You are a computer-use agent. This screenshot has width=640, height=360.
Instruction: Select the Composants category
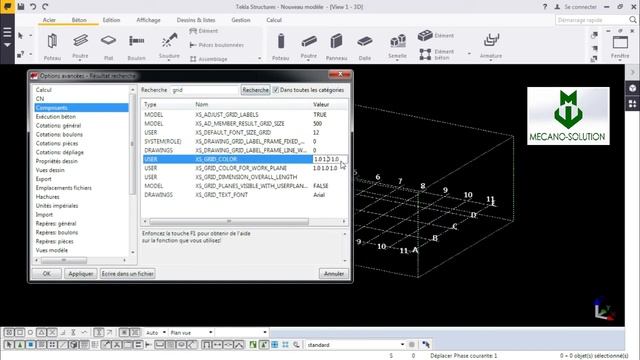(x=81, y=108)
